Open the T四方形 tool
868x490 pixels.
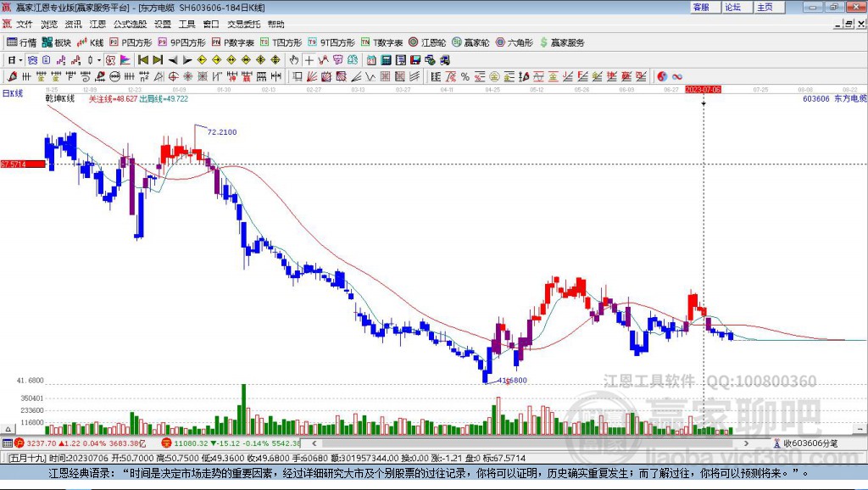[281, 42]
